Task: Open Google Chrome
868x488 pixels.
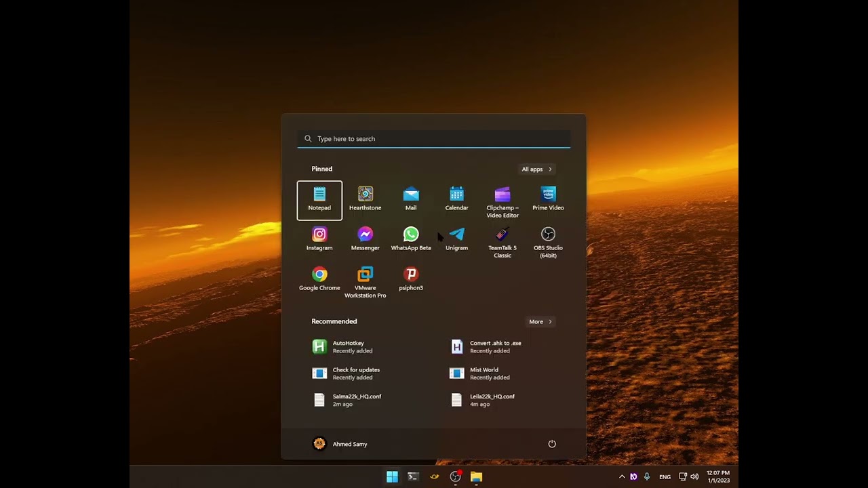Action: (x=319, y=280)
